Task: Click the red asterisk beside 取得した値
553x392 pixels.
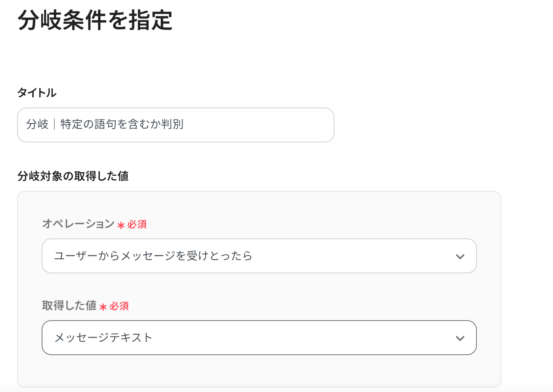Action: 103,307
